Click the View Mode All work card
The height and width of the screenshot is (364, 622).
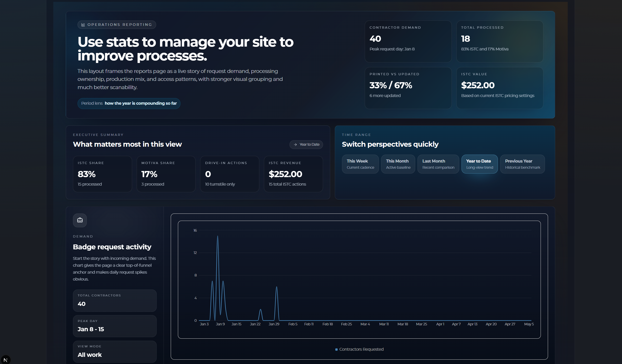coord(115,351)
